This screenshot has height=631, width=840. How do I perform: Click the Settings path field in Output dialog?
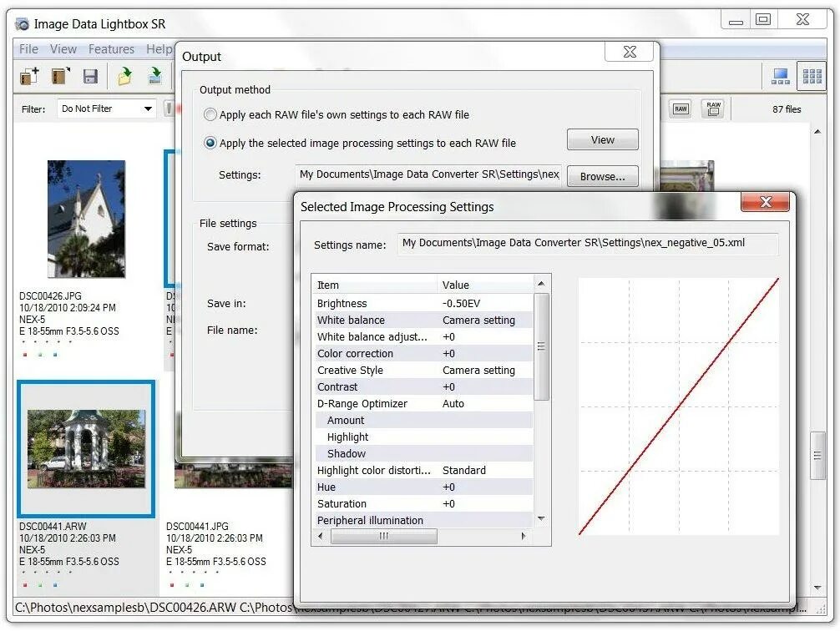(x=428, y=174)
